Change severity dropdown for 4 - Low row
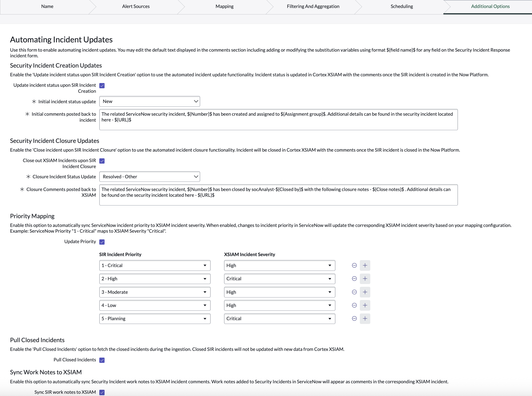 click(x=279, y=305)
